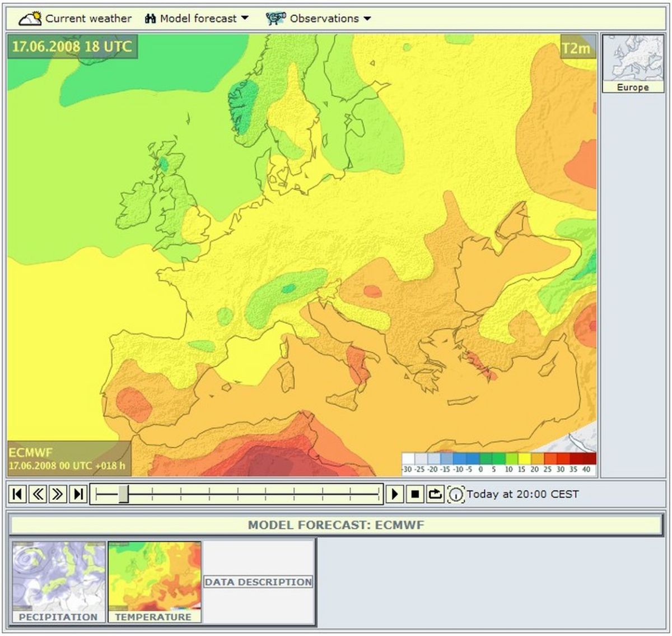Step forward one forecast frame
Image resolution: width=672 pixels, height=636 pixels.
pyautogui.click(x=58, y=494)
